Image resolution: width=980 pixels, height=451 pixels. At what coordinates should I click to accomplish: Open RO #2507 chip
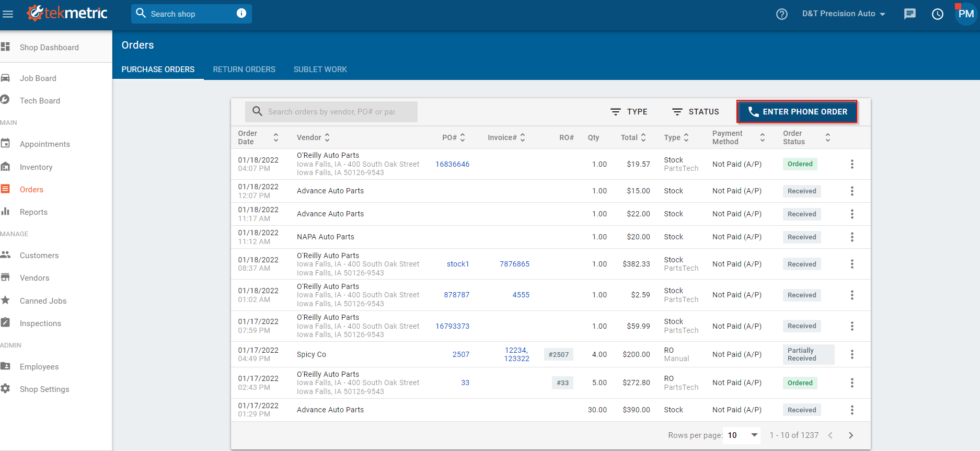559,354
